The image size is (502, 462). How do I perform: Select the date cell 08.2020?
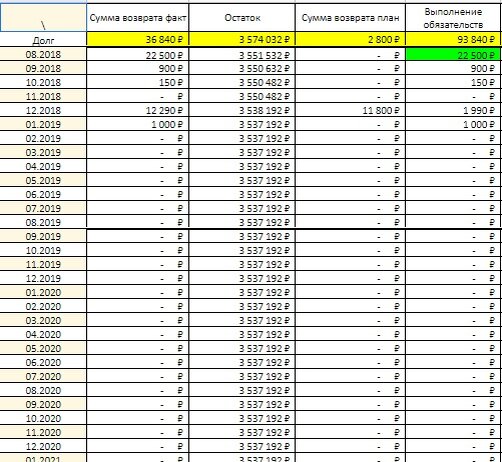click(43, 390)
